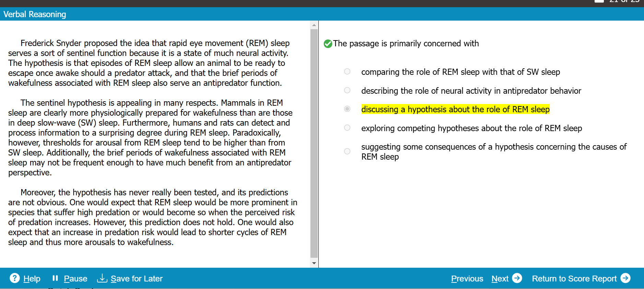Click the Pause text link
Viewport: 644px width, 289px height.
click(x=75, y=279)
